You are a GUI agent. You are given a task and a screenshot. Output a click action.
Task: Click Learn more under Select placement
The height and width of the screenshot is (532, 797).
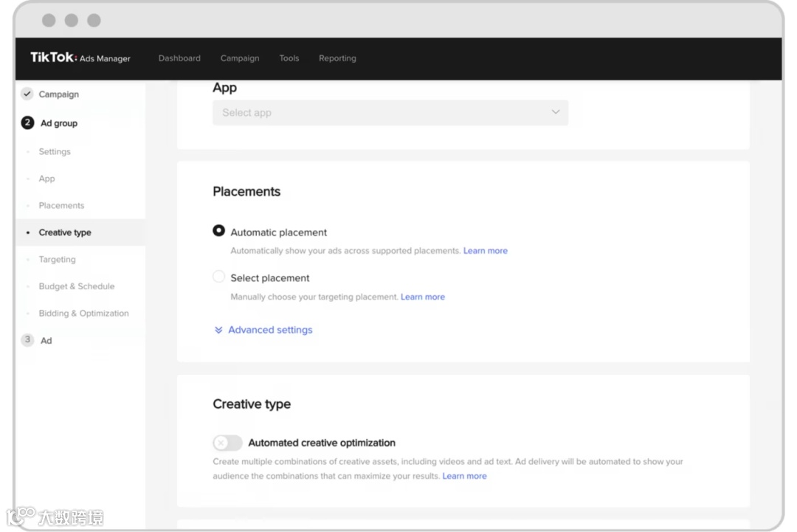point(423,297)
